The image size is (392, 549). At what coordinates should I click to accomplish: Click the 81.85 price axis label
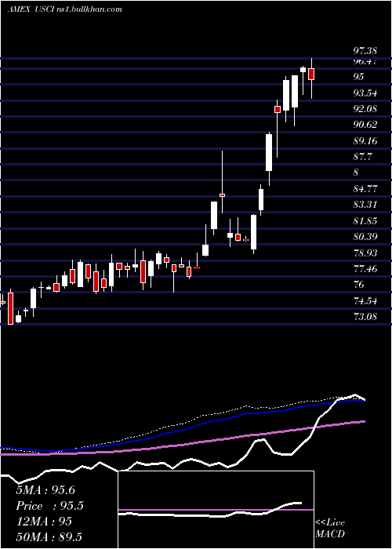[365, 221]
